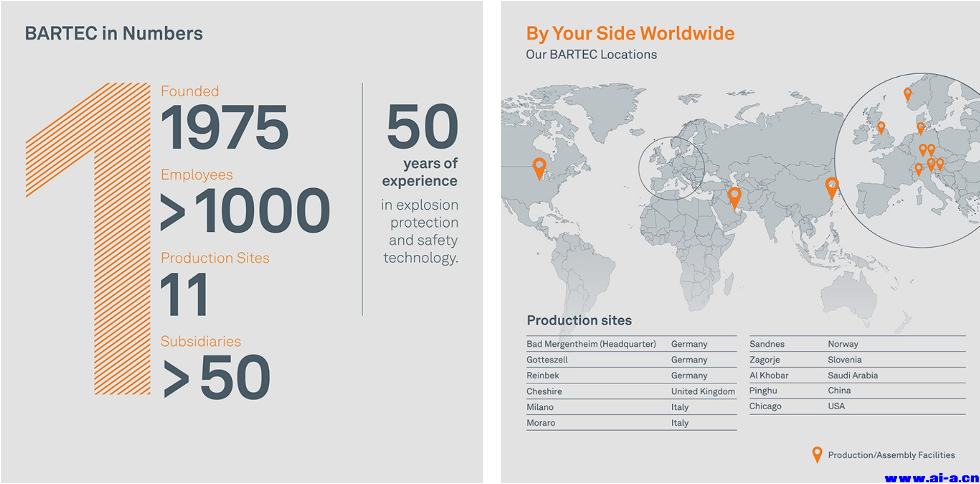Click the "United Kingdom" country cell
This screenshot has width=980, height=484.
703,391
